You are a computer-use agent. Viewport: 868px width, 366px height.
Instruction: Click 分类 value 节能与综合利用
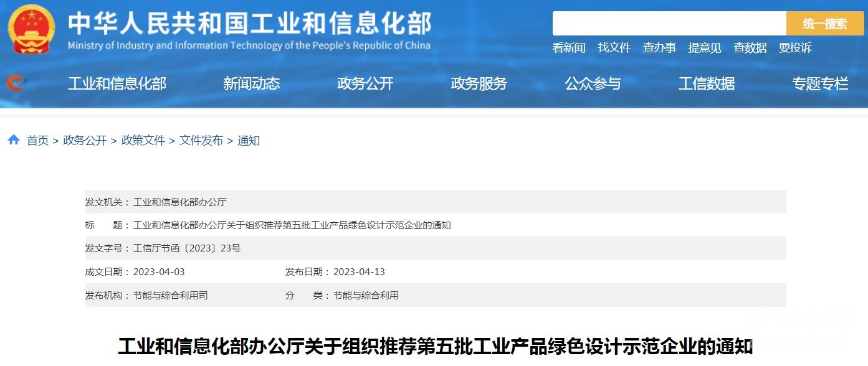[366, 296]
